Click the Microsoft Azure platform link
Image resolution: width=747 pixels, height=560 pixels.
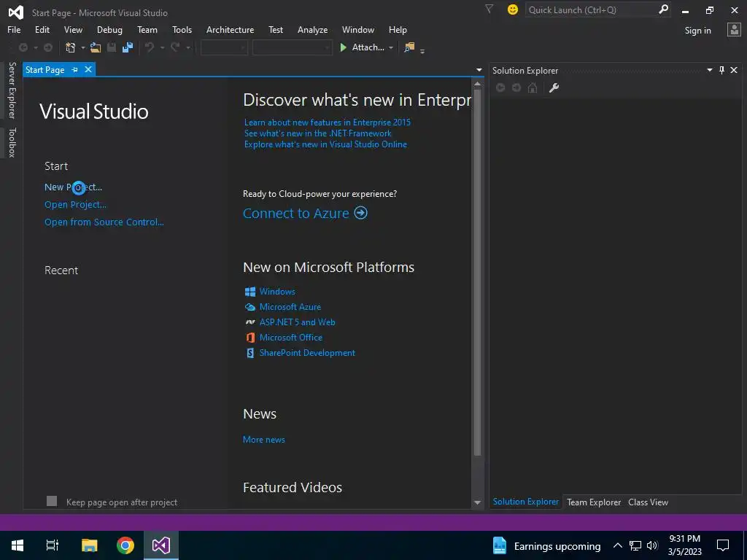coord(290,307)
